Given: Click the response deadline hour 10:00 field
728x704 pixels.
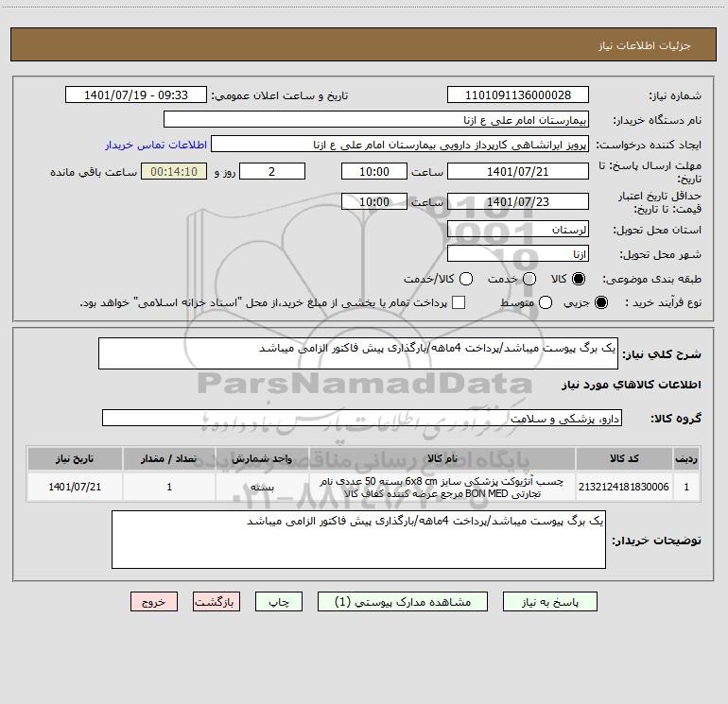Looking at the screenshot, I should coord(374,171).
